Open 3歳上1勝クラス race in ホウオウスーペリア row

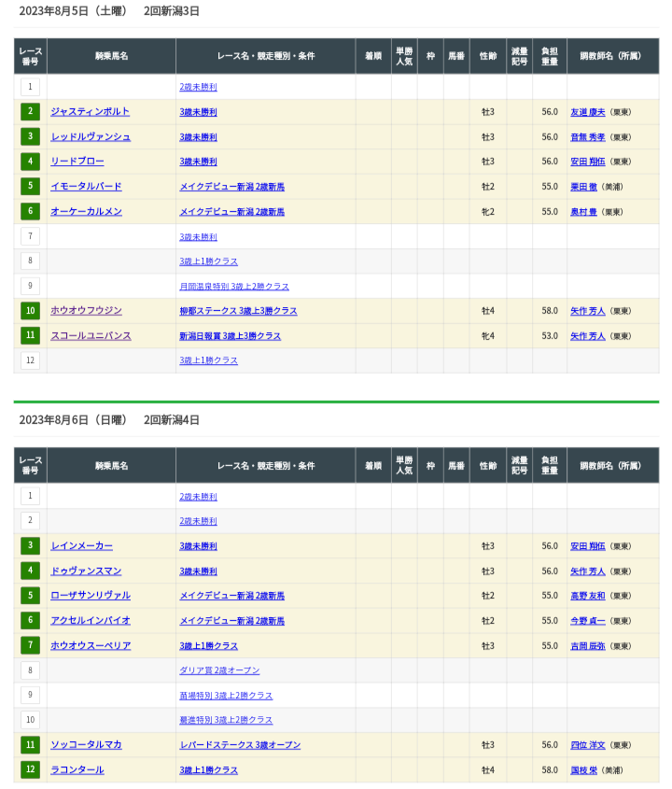coord(209,645)
